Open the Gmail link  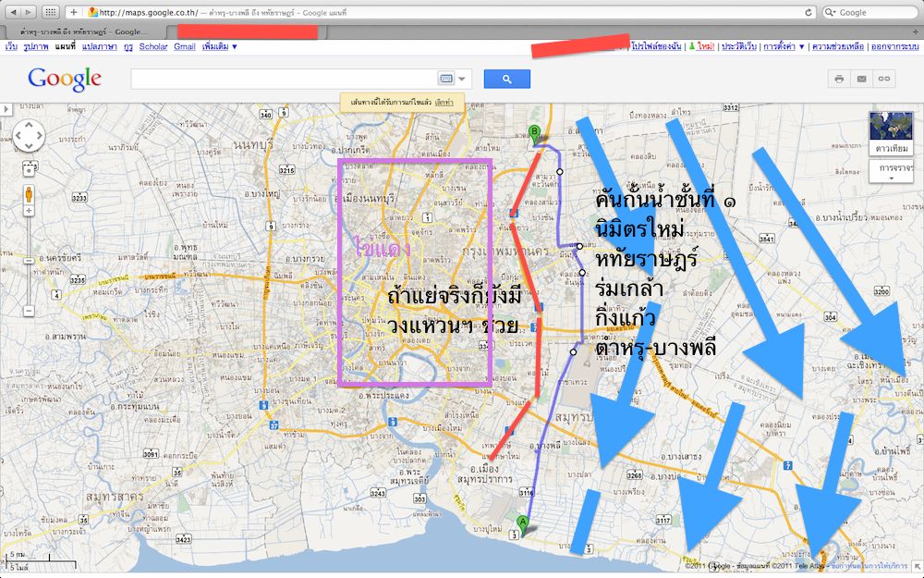click(185, 46)
